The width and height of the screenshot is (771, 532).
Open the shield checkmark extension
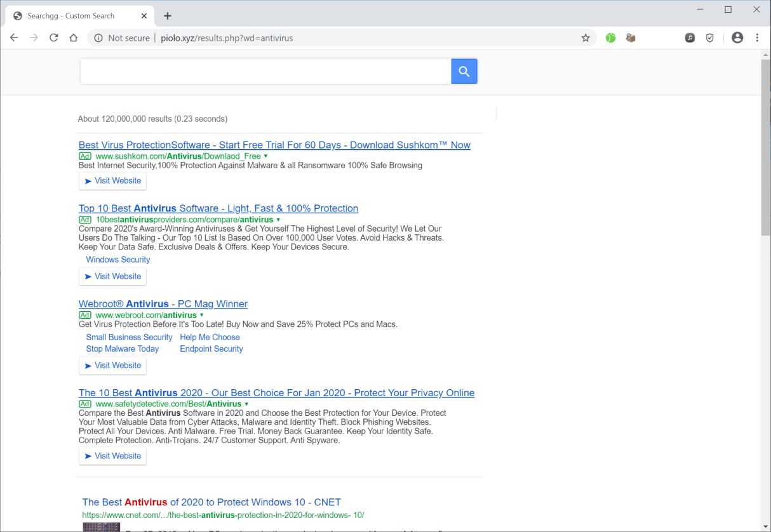[x=710, y=38]
